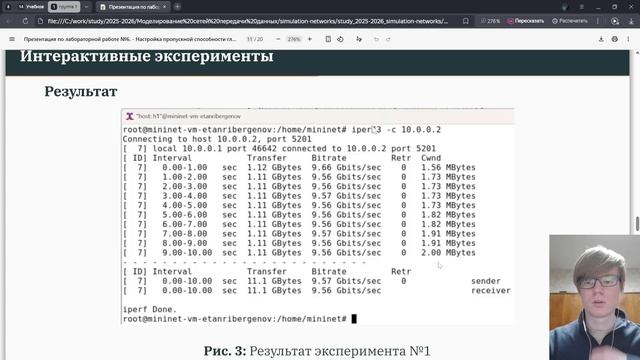Rotate the PDF document
This screenshot has width=640, height=360.
[x=340, y=39]
